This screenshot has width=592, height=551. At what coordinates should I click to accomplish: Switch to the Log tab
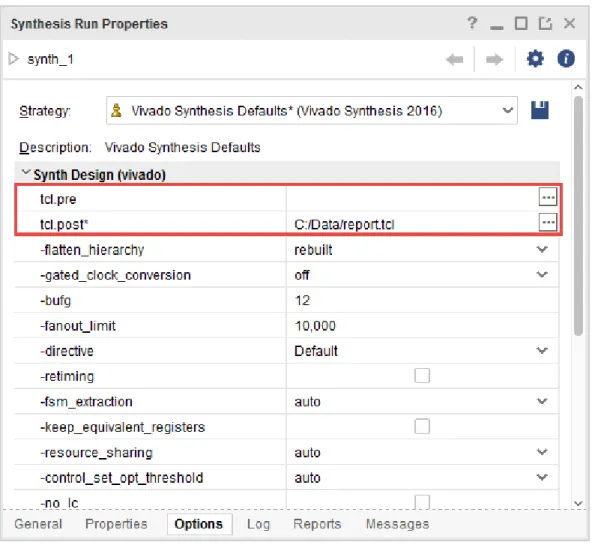point(258,524)
